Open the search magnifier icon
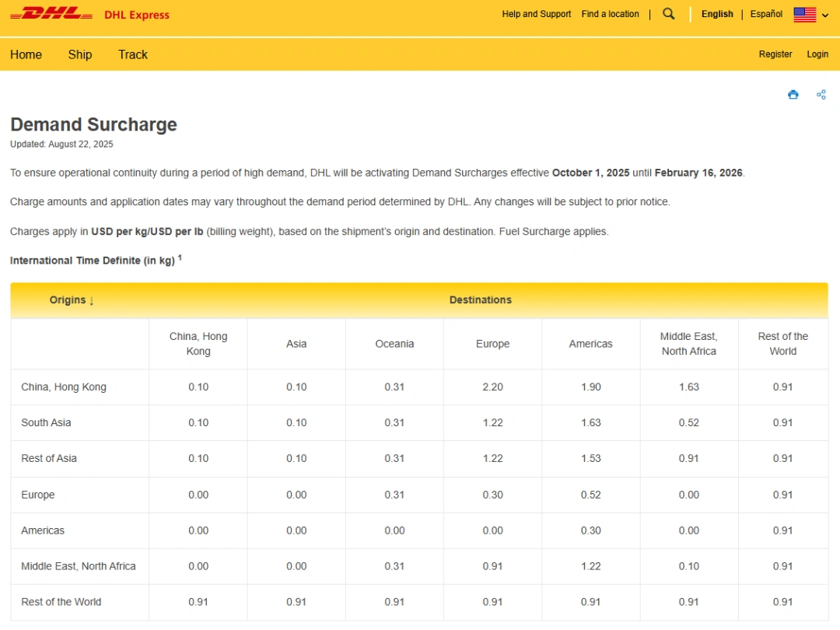This screenshot has height=630, width=840. [669, 14]
